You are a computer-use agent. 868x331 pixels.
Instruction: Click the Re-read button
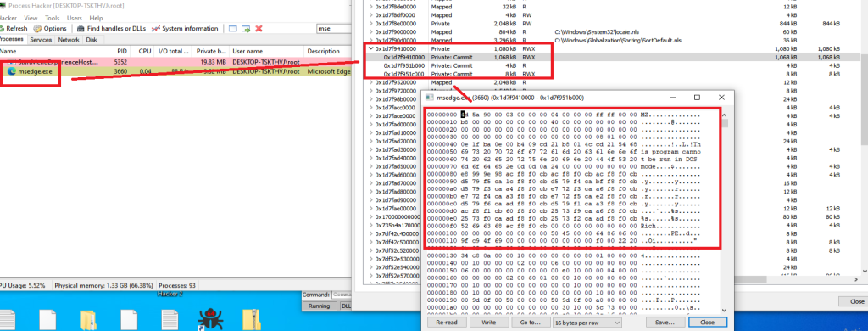447,323
